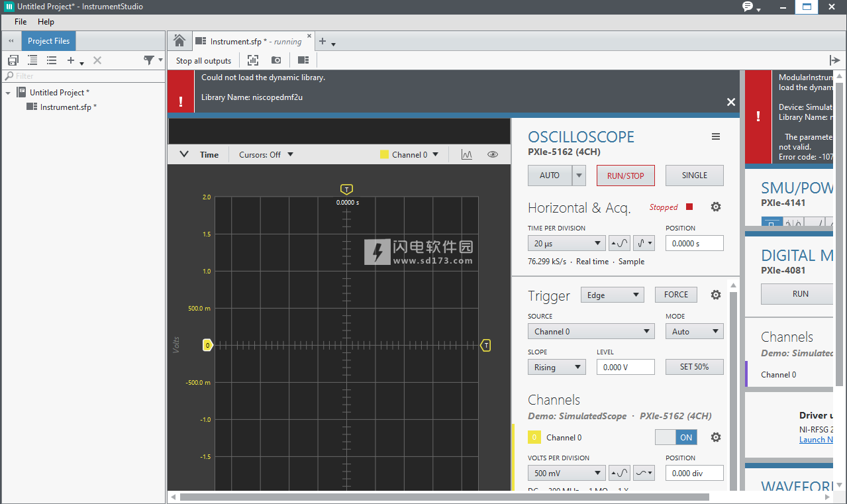This screenshot has height=504, width=847.
Task: Open the Slope Rising dropdown
Action: (557, 367)
